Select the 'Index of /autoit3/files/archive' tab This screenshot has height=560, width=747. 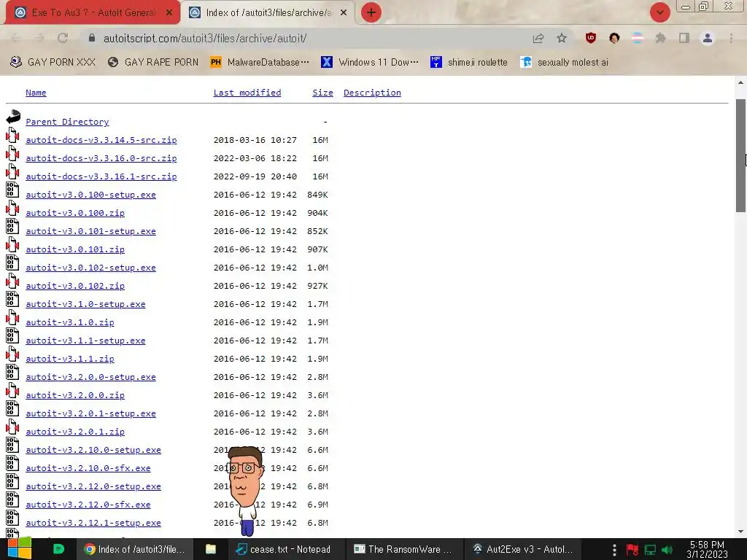(268, 13)
